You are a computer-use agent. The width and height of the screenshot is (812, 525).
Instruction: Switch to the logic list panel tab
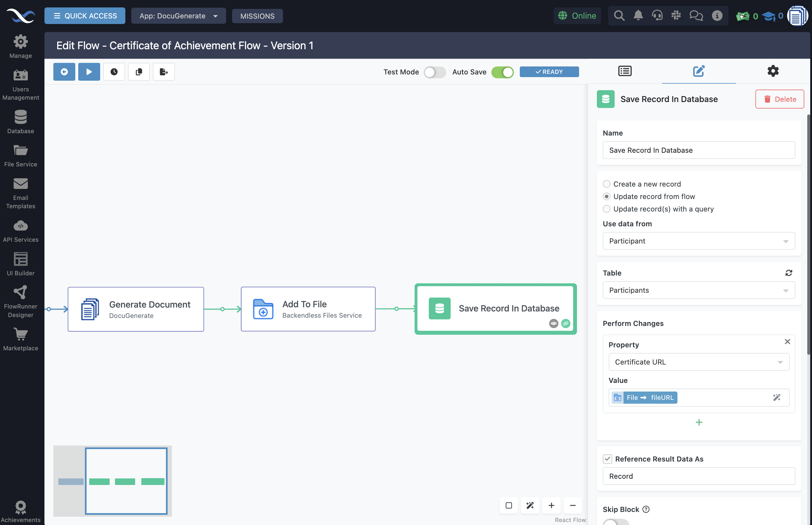click(625, 71)
